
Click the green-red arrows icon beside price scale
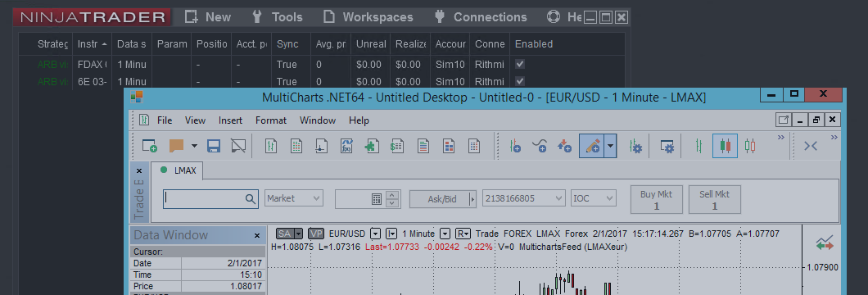point(825,243)
